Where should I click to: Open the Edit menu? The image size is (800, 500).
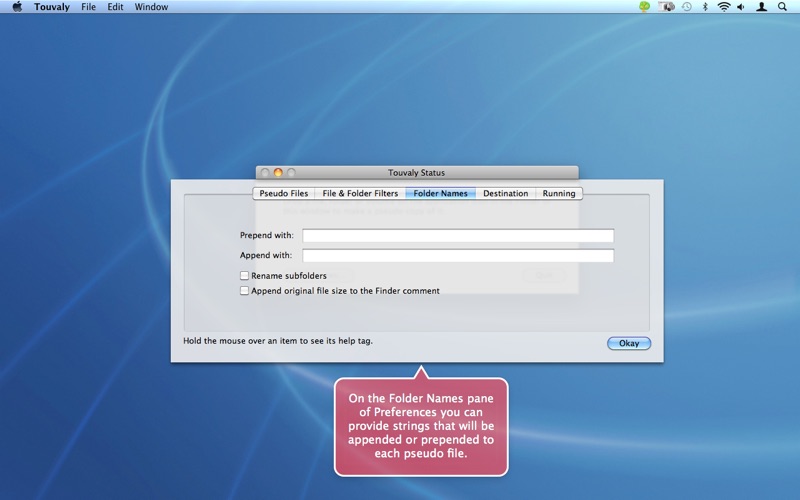115,7
